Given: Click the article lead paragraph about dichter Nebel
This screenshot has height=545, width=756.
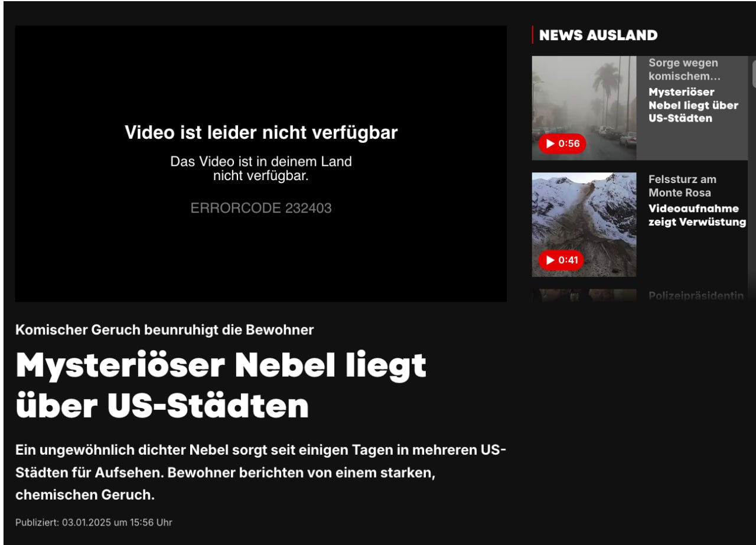Looking at the screenshot, I should coord(261,473).
